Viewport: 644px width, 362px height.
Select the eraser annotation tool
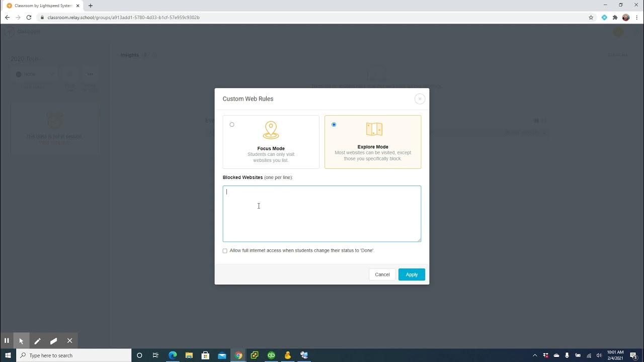pyautogui.click(x=53, y=340)
